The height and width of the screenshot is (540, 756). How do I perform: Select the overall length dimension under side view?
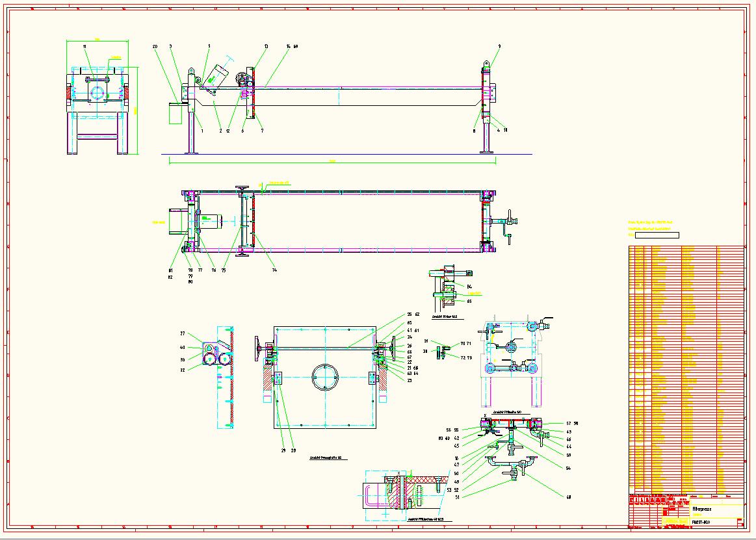click(332, 160)
